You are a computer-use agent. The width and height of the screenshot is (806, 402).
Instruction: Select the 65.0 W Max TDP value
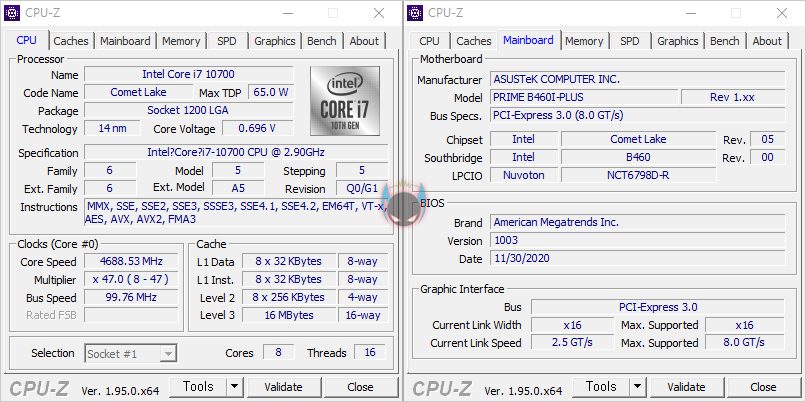click(x=271, y=92)
